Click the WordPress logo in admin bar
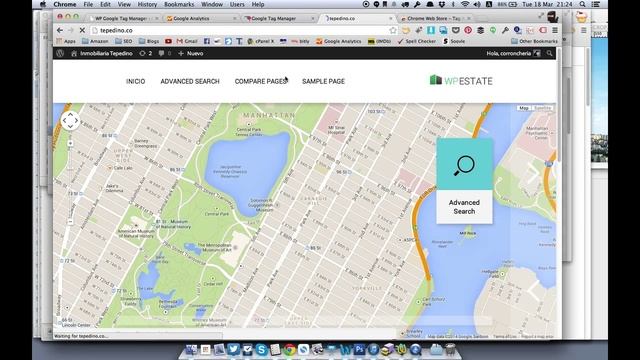The width and height of the screenshot is (640, 360). tap(60, 53)
